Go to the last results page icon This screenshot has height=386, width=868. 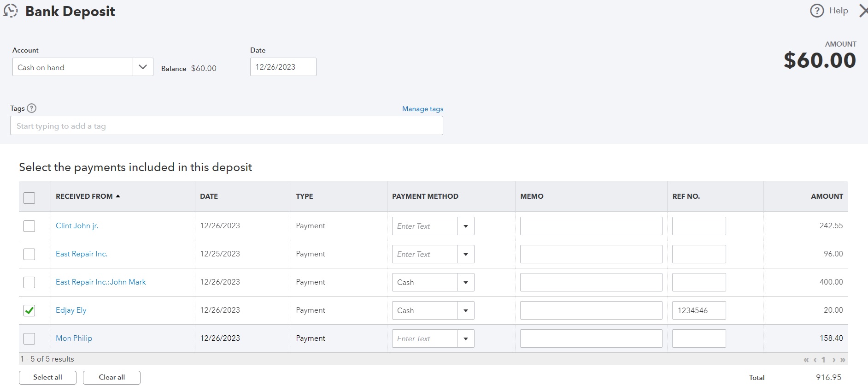point(843,360)
